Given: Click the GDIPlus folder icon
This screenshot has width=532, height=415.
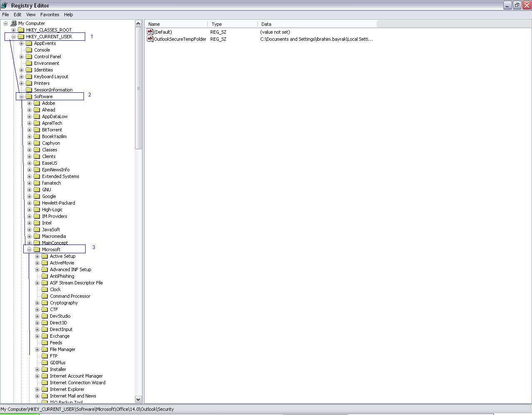Looking at the screenshot, I should point(45,363).
